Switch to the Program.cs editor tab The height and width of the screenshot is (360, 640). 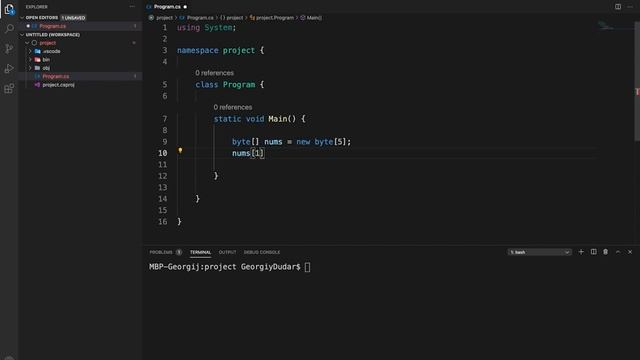[x=167, y=7]
